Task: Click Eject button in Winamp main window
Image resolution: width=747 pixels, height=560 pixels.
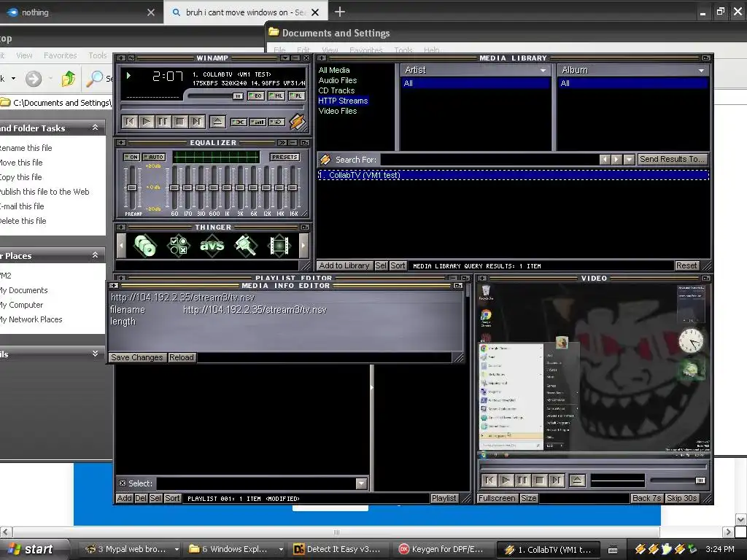Action: [x=217, y=122]
